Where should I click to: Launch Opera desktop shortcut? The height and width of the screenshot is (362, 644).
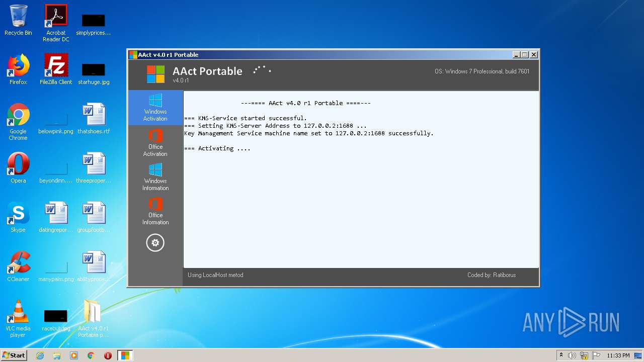point(18,168)
